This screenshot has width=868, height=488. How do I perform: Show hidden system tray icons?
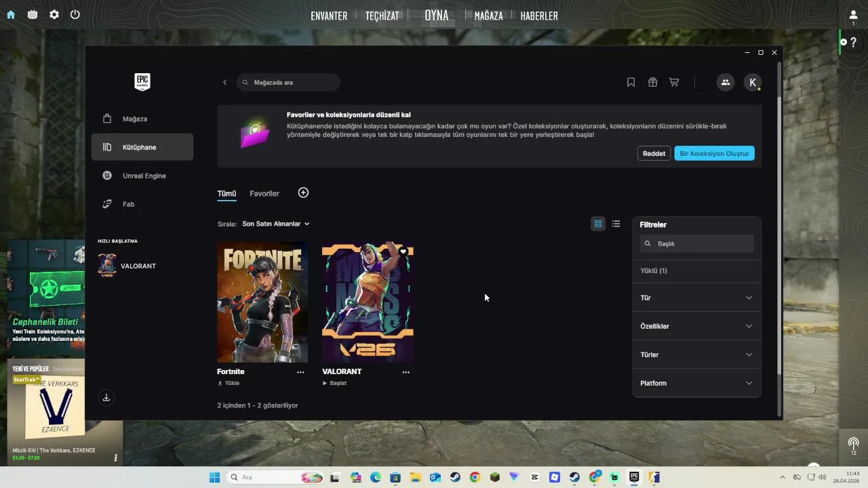pyautogui.click(x=782, y=477)
